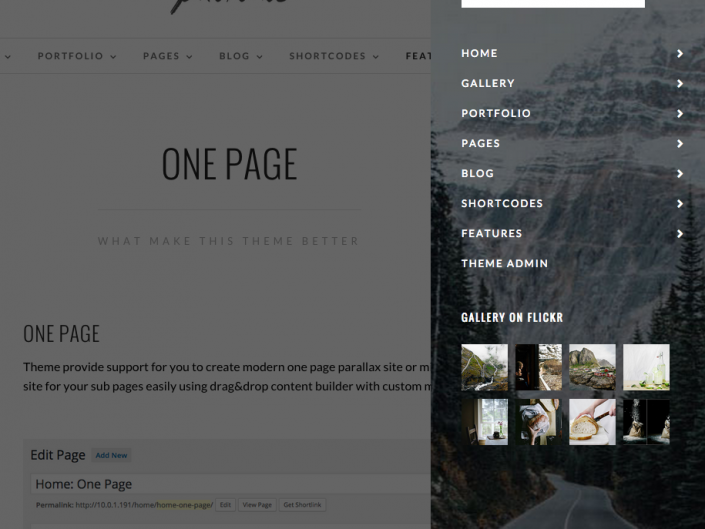The image size is (705, 529).
Task: Open the green valley waterfall Flickr thumbnail
Action: [484, 367]
